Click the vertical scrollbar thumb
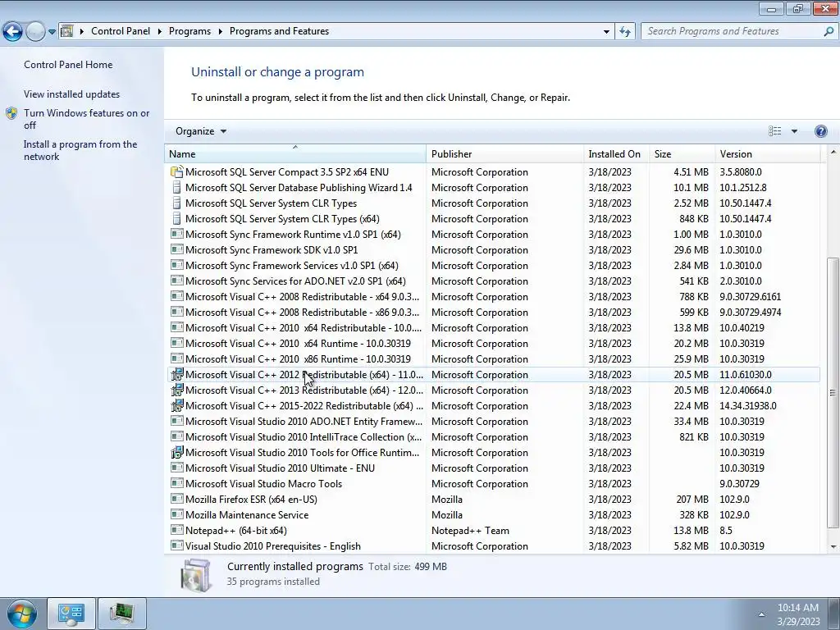 (x=833, y=393)
